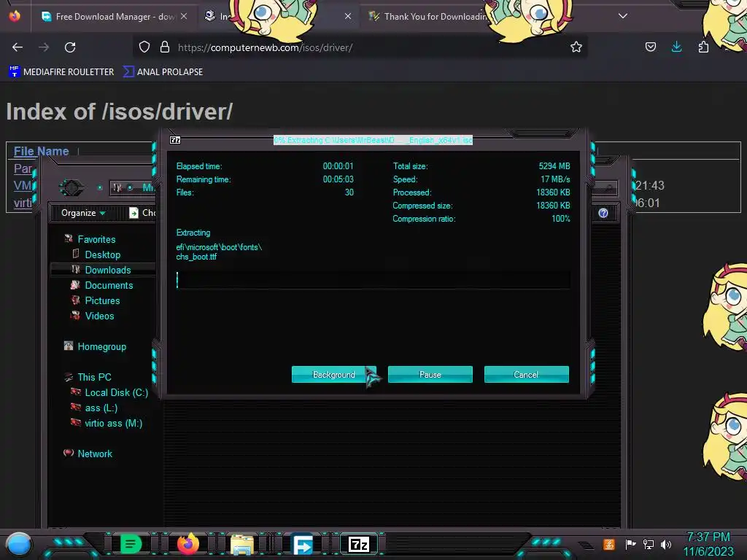Save page to Pocket
This screenshot has width=747, height=560.
click(x=650, y=47)
